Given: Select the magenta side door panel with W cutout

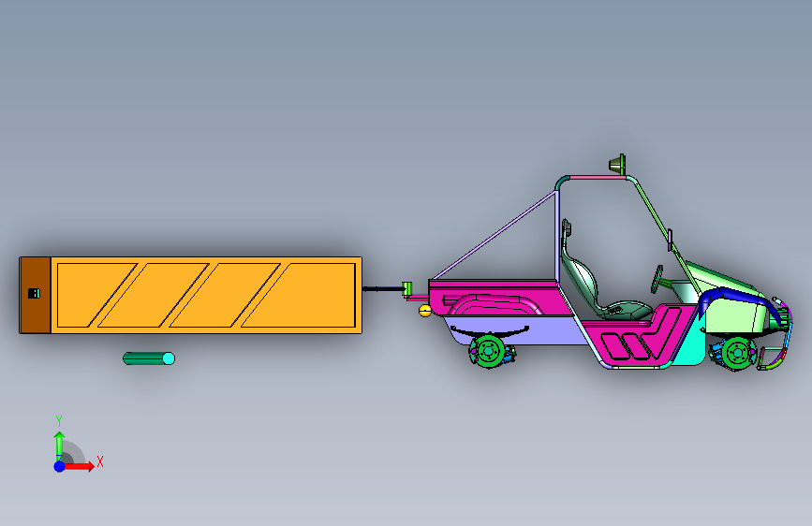Looking at the screenshot, I should point(640,337).
